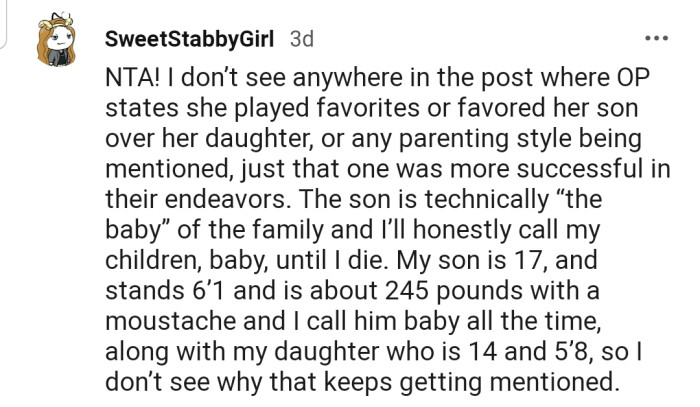700x407 pixels.
Task: Open the SweetStabbyGirl user profile link
Action: 191,40
